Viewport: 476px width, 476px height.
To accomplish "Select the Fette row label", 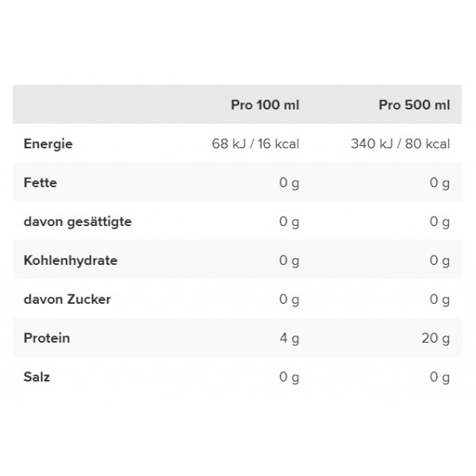I will pyautogui.click(x=40, y=182).
